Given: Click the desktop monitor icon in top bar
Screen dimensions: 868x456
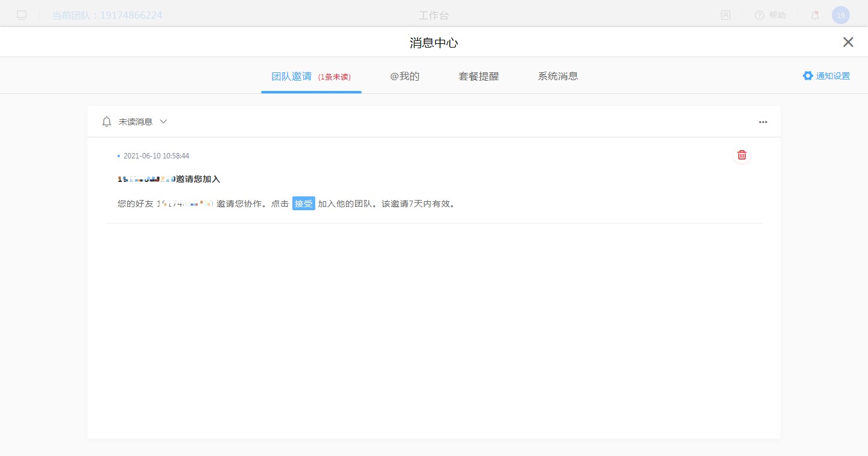Looking at the screenshot, I should pos(22,15).
